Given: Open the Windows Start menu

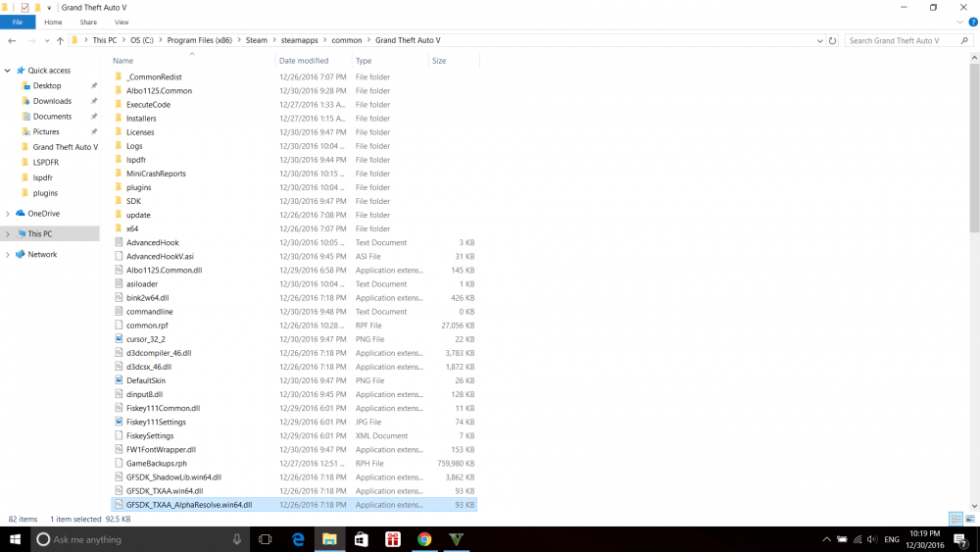Looking at the screenshot, I should [x=15, y=539].
